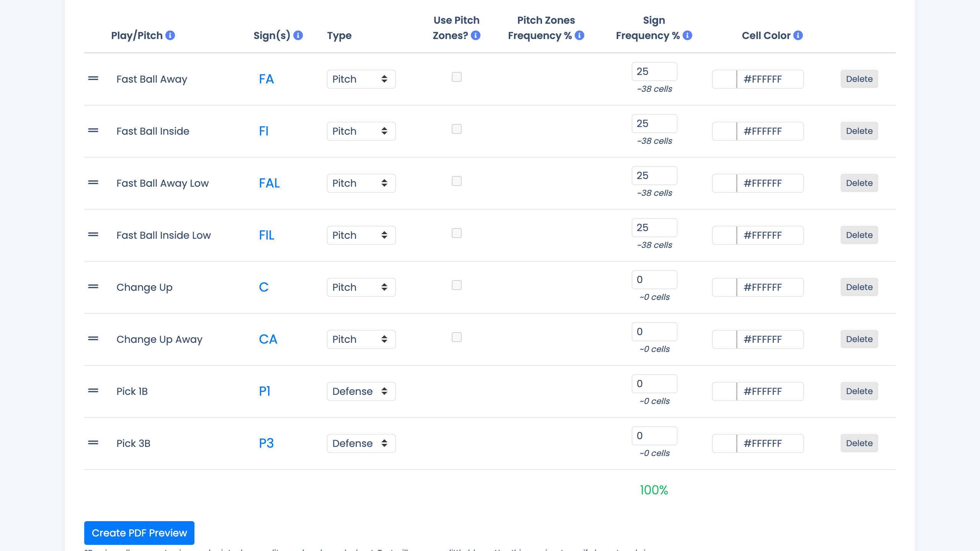
Task: Toggle pitch zones checkbox for Fast Ball Inside Low
Action: tap(456, 233)
